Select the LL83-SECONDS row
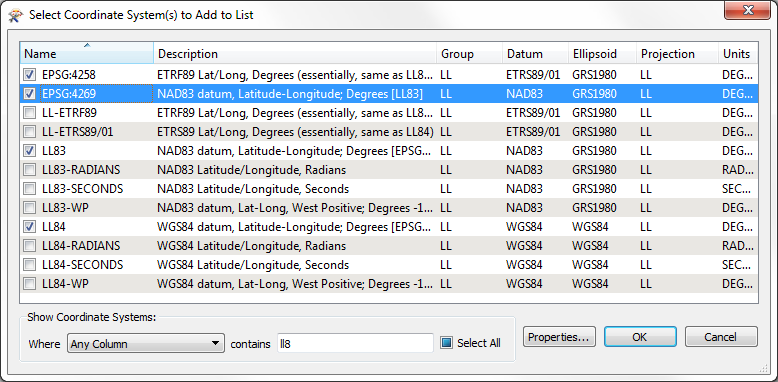The image size is (778, 382). pyautogui.click(x=389, y=189)
